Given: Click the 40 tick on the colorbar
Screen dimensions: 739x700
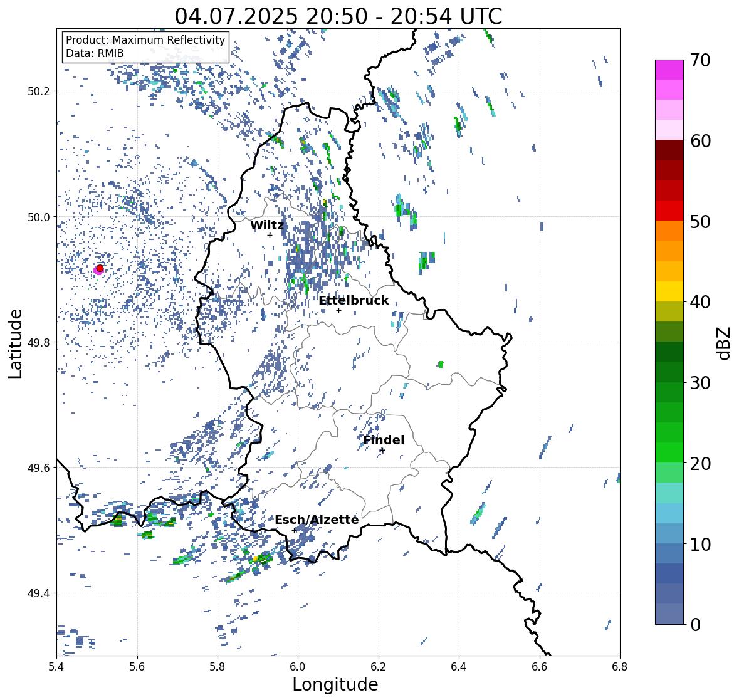Looking at the screenshot, I should point(700,303).
